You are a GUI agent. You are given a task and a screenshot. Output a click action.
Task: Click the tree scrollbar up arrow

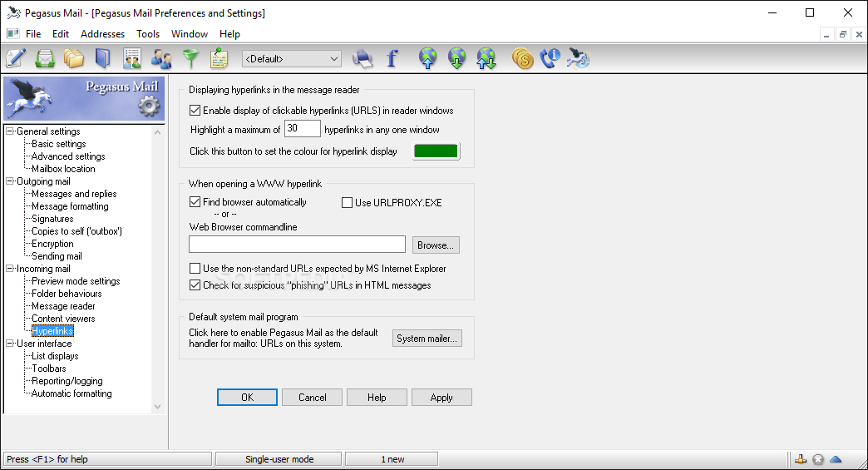point(158,132)
